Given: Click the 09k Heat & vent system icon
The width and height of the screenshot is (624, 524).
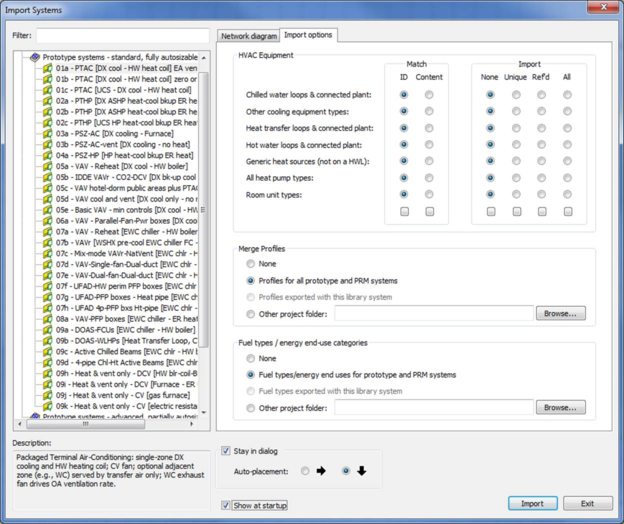Looking at the screenshot, I should click(47, 406).
